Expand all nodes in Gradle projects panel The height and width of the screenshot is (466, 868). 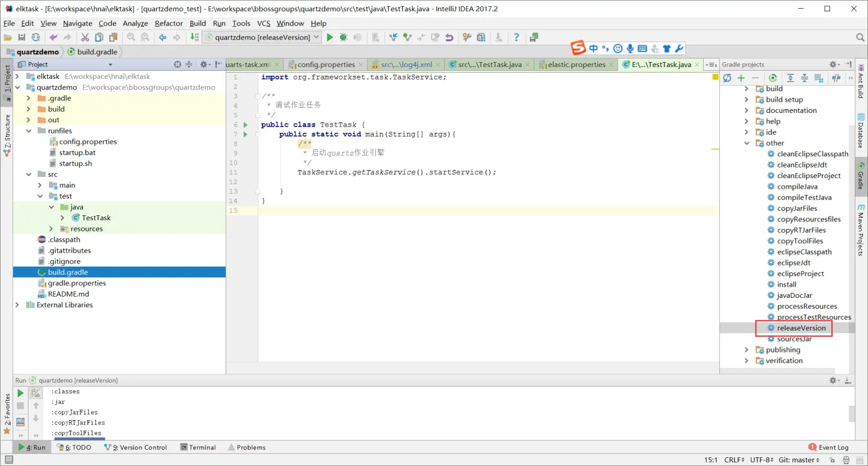point(790,78)
